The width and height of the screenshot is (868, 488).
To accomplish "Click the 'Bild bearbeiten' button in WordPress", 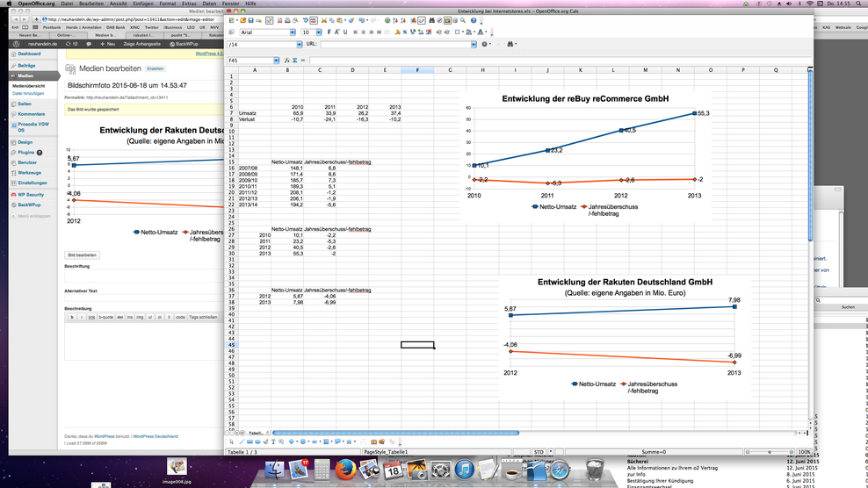I will coord(82,255).
